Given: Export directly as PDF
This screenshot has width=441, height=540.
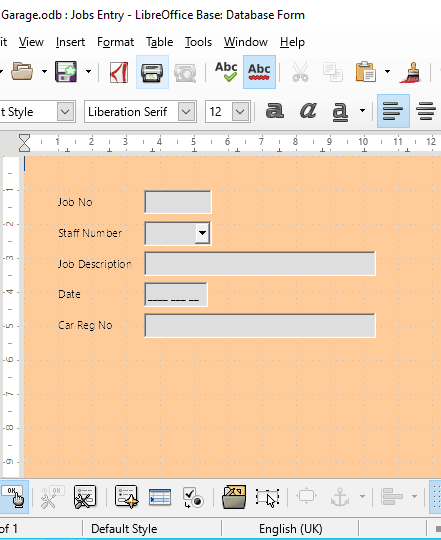Looking at the screenshot, I should 119,72.
